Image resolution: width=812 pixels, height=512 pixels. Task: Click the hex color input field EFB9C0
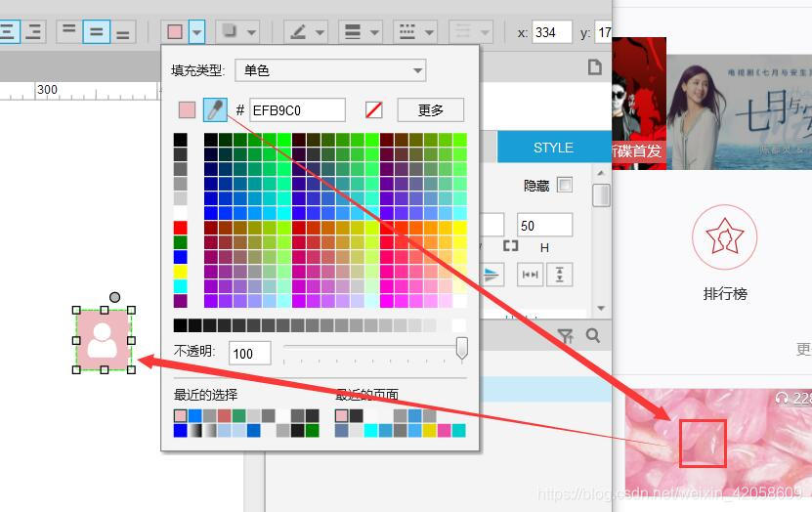pos(297,109)
